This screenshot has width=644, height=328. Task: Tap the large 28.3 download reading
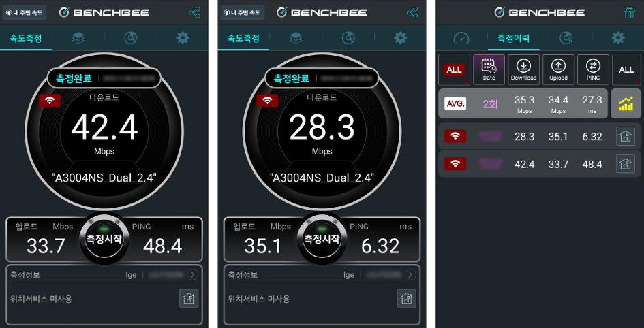click(322, 128)
